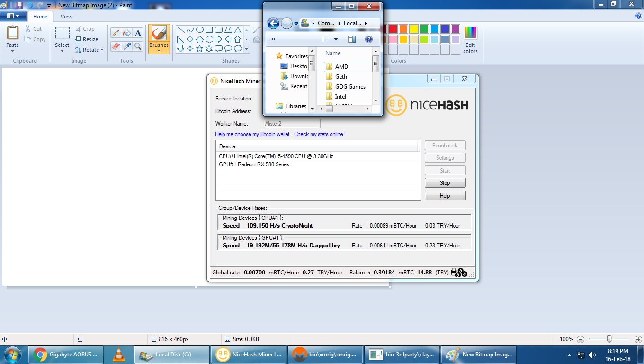Switch to NiceHash Miner taskbar button

point(249,355)
